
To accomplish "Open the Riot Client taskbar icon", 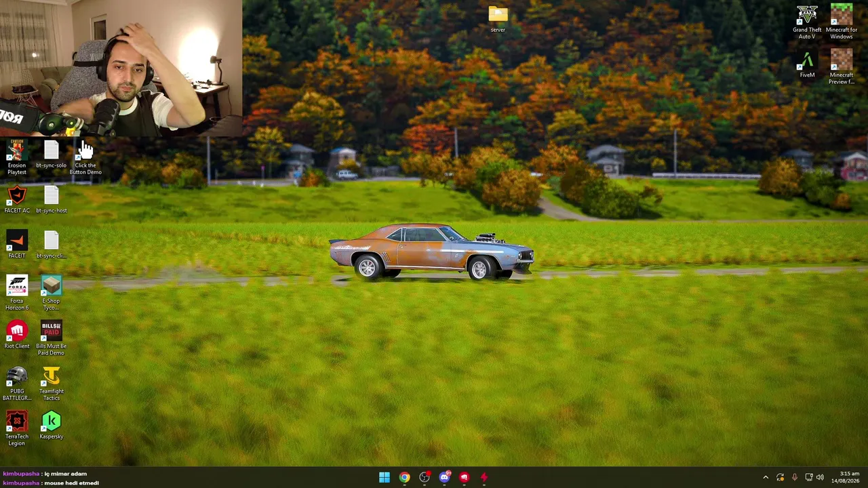I will [x=464, y=477].
